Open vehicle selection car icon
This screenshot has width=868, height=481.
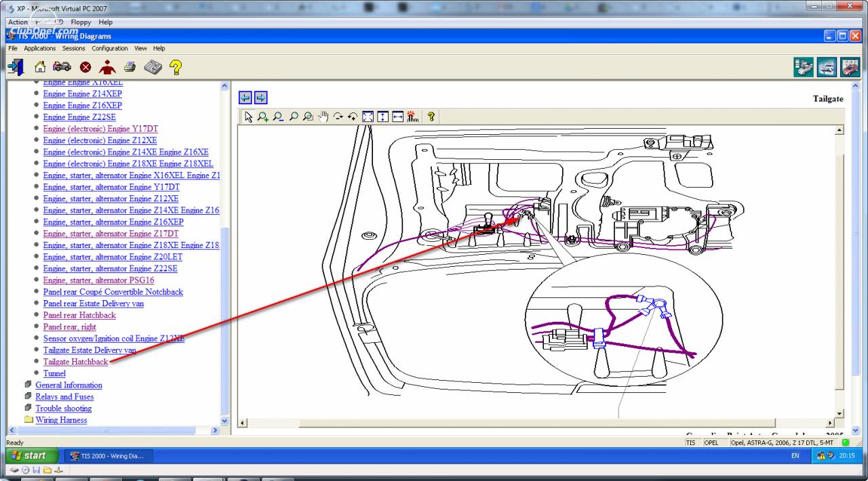click(x=62, y=66)
